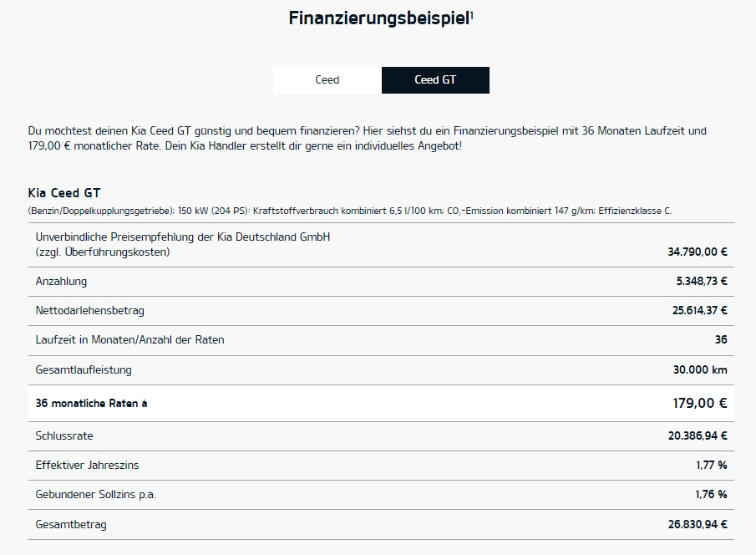756x555 pixels.
Task: Select the Nettodarlehensbetrag row label
Action: [89, 311]
